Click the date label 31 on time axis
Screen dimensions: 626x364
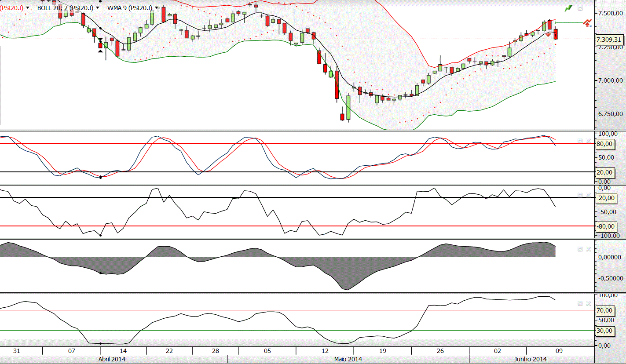17,351
